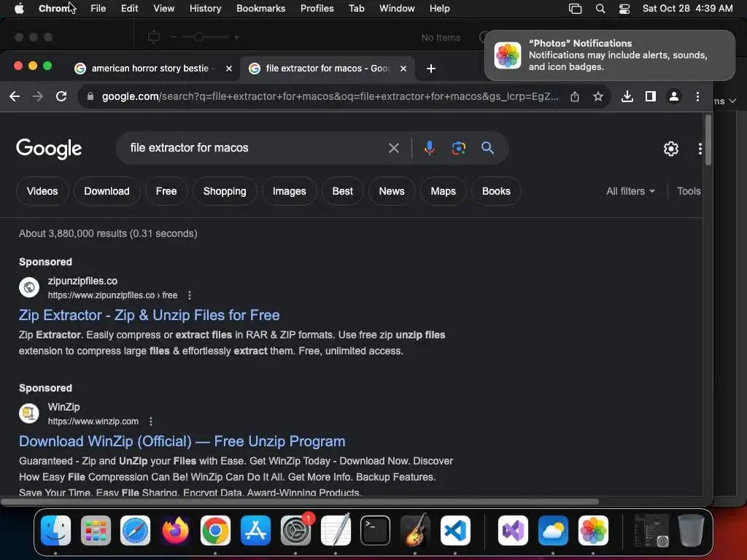747x560 pixels.
Task: Click the vertical page scrollbar
Action: point(708,141)
